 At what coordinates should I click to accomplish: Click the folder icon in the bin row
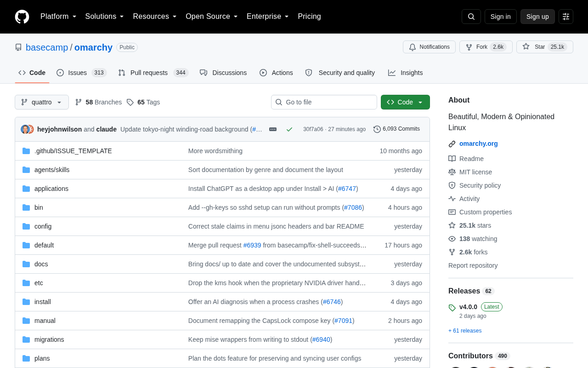pyautogui.click(x=26, y=207)
